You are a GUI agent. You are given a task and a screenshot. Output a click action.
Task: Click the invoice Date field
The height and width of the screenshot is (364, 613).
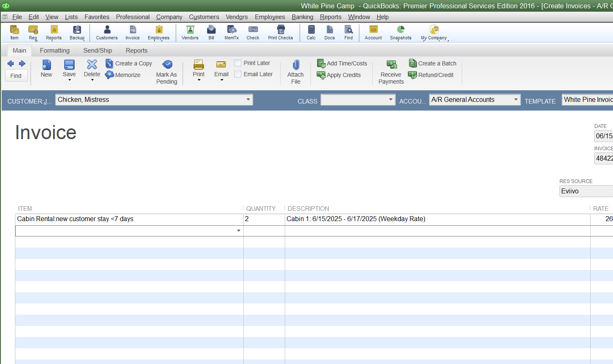[603, 136]
